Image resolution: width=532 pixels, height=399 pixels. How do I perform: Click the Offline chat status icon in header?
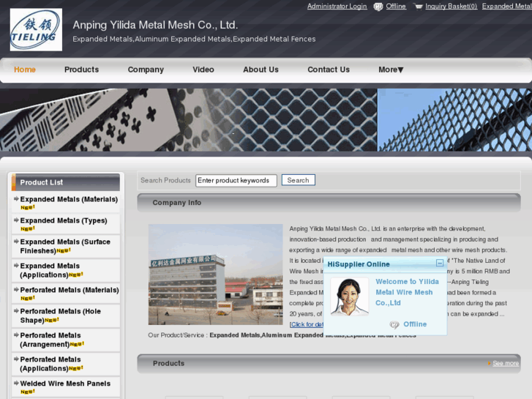coord(378,7)
